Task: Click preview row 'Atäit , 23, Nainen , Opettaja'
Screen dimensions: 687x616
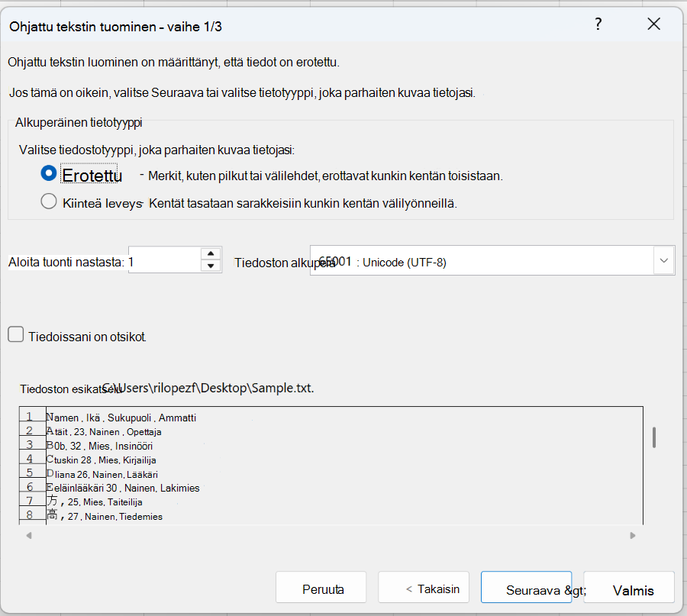Action: (x=104, y=431)
